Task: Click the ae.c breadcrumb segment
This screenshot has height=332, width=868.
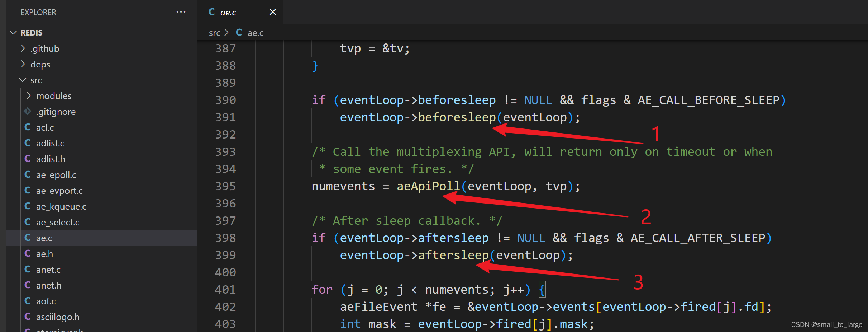Action: click(256, 33)
